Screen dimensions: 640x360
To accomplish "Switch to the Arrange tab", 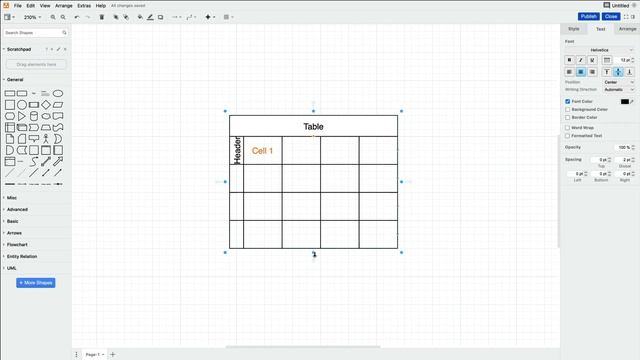I will 627,29.
